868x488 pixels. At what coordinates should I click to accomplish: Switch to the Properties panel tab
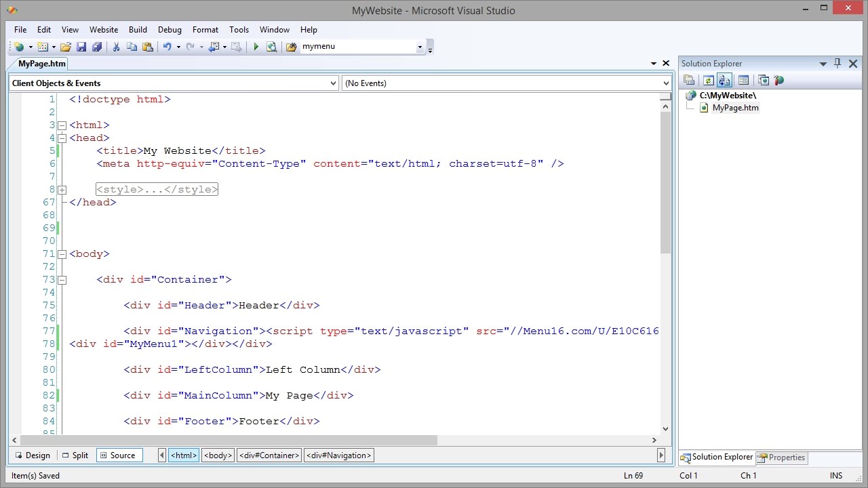(781, 457)
